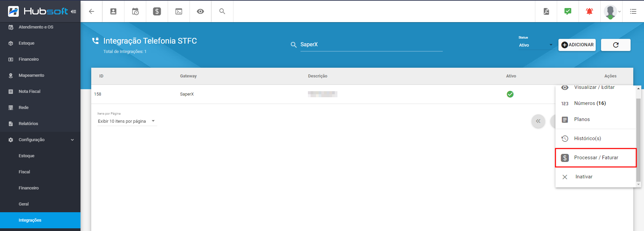Click the eye toolbar icon
This screenshot has height=231, width=644.
coord(201,11)
